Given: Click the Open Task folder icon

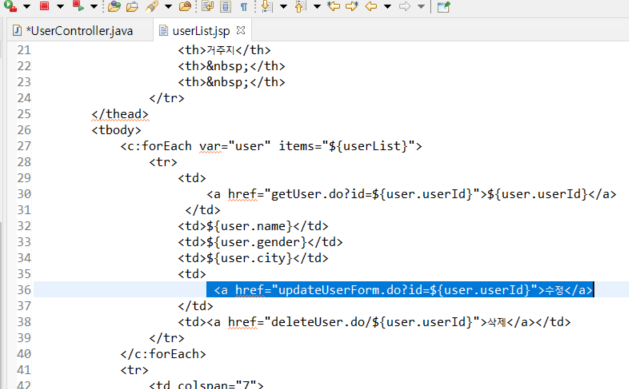Looking at the screenshot, I should point(132,6).
